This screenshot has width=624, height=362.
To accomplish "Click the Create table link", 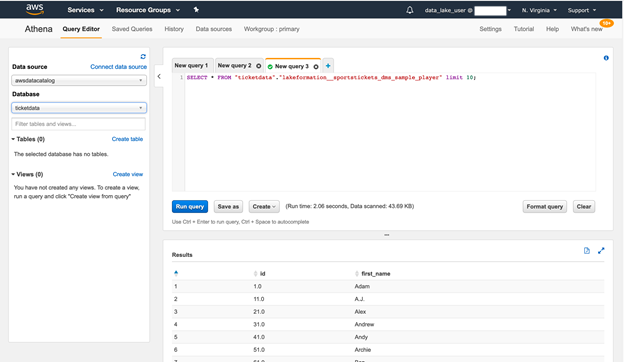I will (127, 139).
